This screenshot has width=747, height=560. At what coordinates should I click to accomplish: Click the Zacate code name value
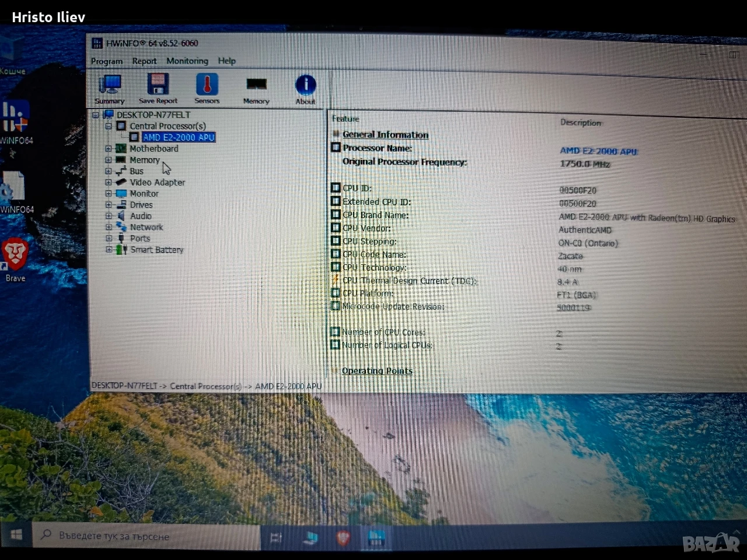click(570, 256)
